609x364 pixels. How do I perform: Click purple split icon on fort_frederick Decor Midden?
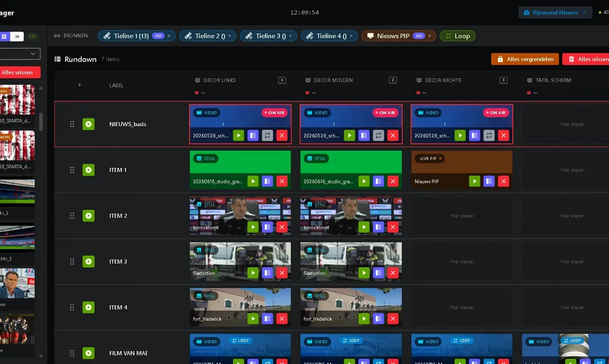point(378,319)
